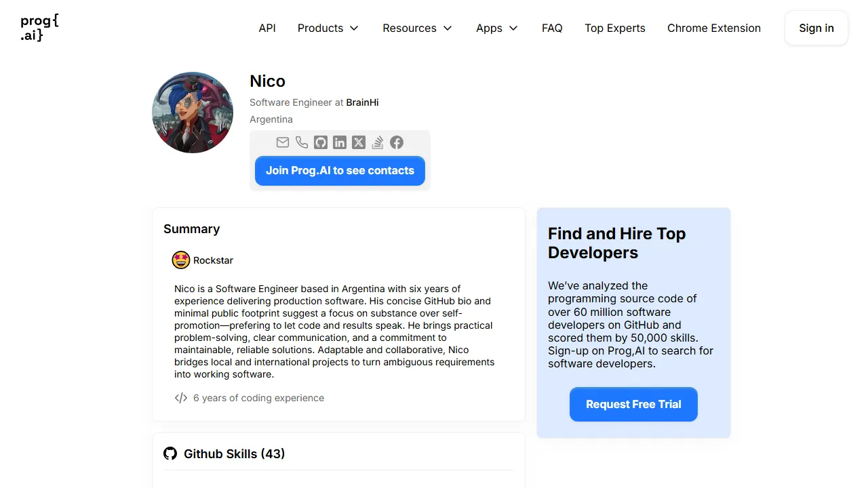868x488 pixels.
Task: Click the phone contact icon
Action: pos(302,142)
